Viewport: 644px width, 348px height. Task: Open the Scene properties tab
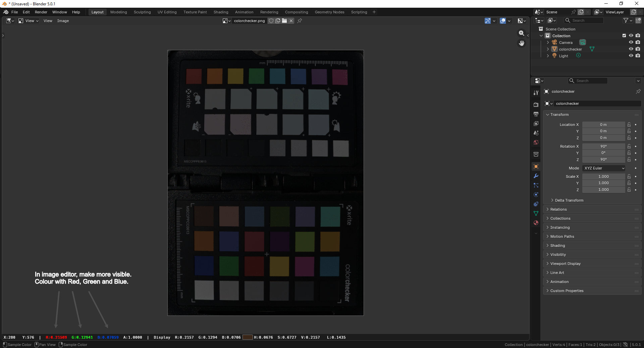(x=536, y=133)
